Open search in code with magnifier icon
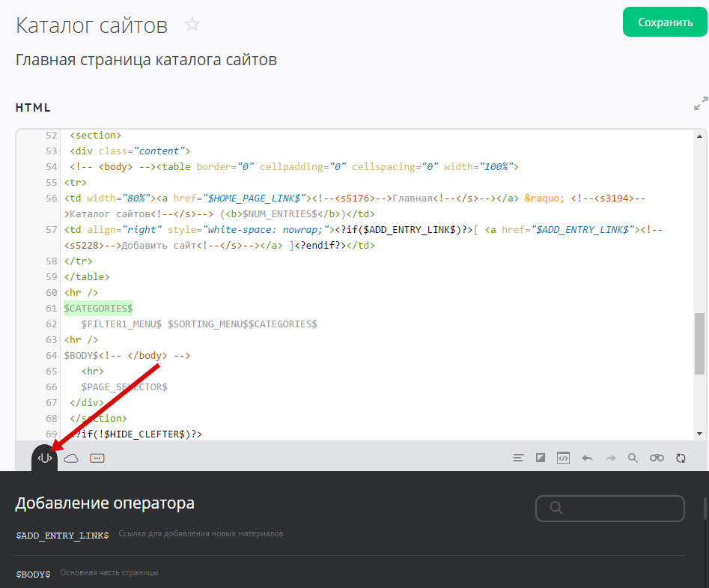709x588 pixels. [x=633, y=458]
